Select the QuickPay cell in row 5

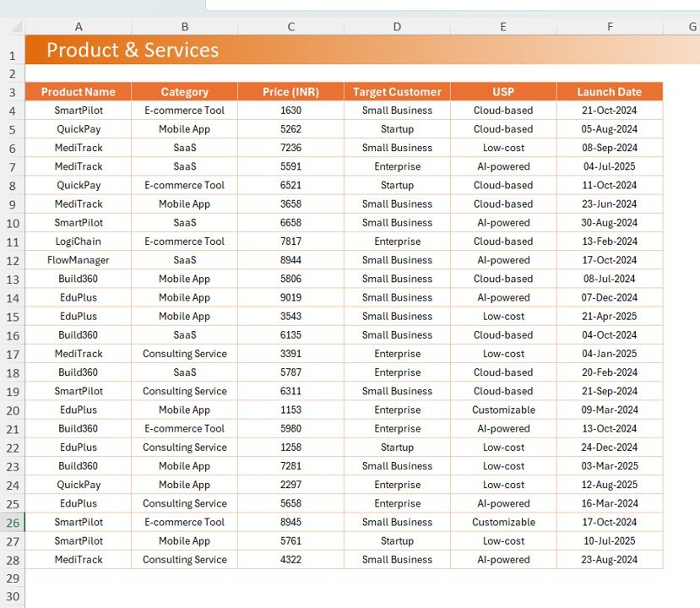click(79, 129)
